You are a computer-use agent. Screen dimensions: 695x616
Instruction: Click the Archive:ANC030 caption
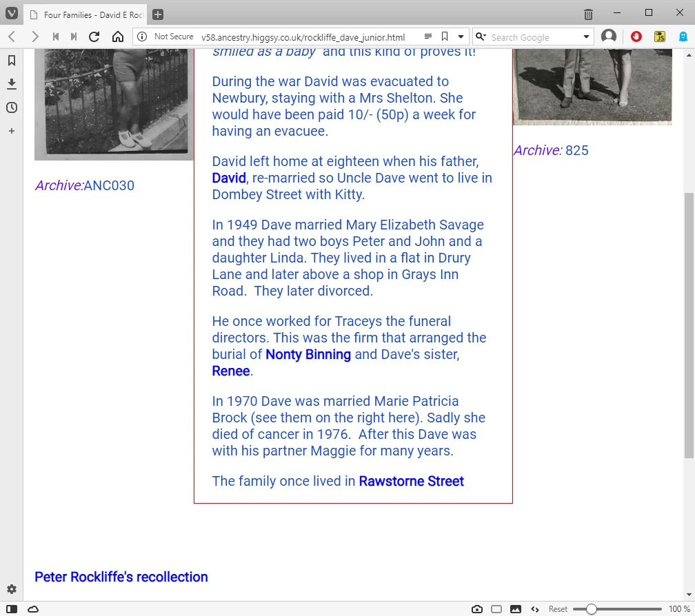pyautogui.click(x=85, y=185)
